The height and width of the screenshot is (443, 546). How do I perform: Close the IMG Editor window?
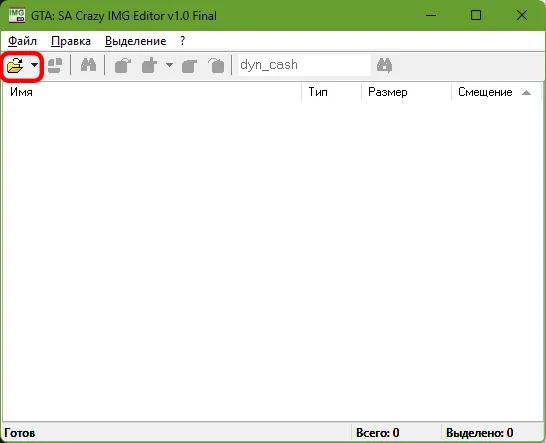tap(522, 15)
